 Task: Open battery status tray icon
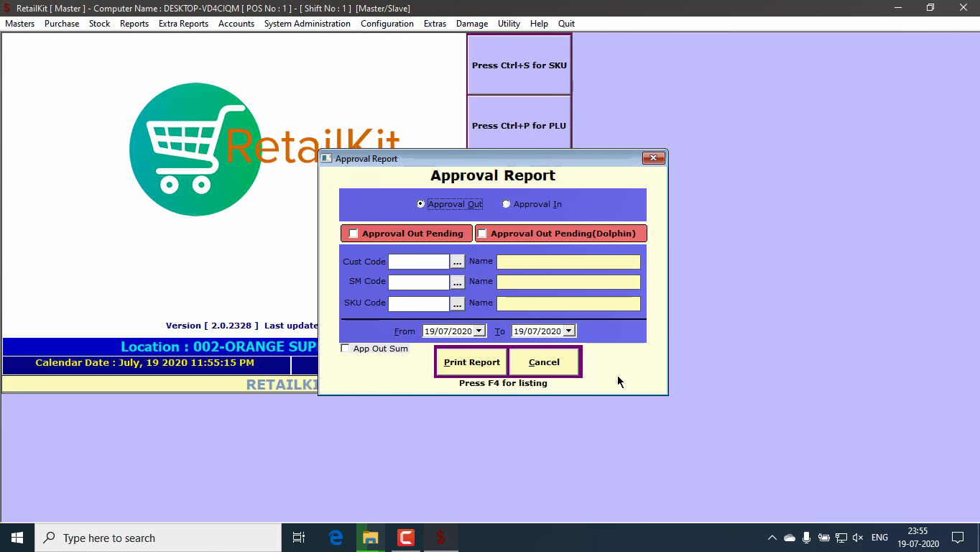(823, 538)
